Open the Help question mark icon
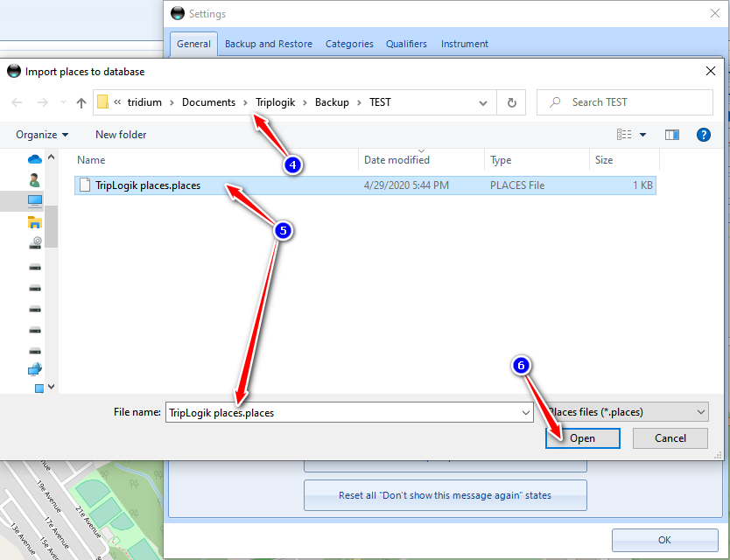This screenshot has height=560, width=730. click(704, 135)
